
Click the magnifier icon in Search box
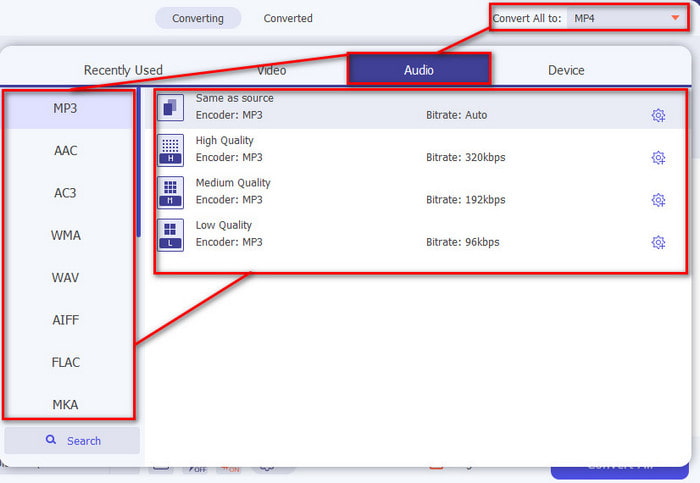51,440
